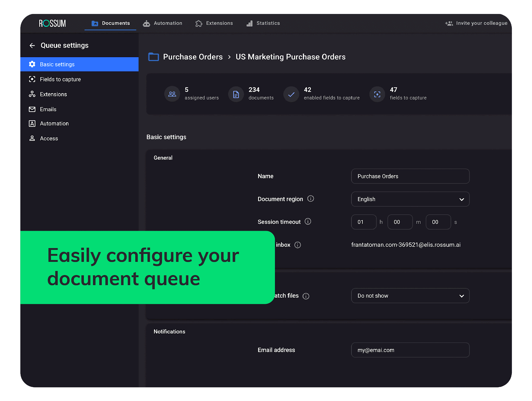Click the Session timeout info icon
The width and height of the screenshot is (532, 401).
click(x=308, y=222)
